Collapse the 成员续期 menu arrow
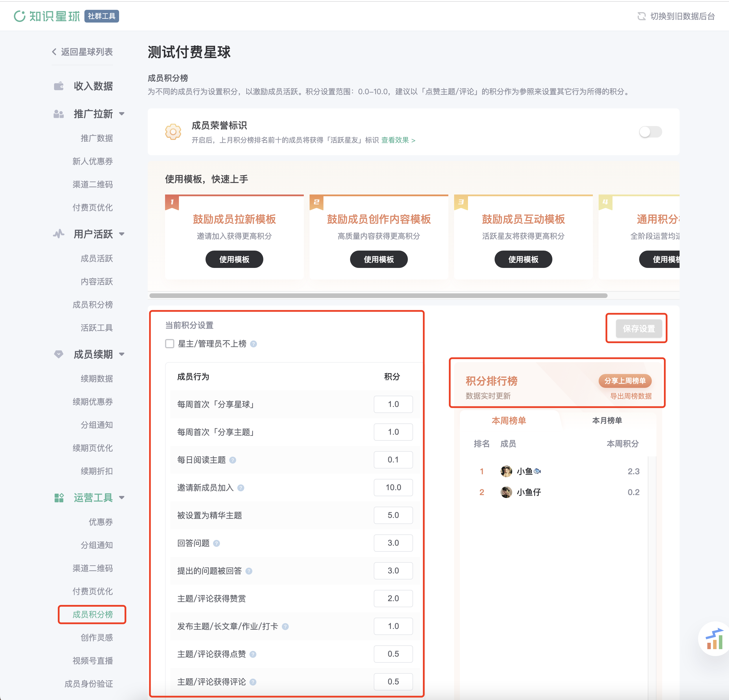729x700 pixels. 122,354
